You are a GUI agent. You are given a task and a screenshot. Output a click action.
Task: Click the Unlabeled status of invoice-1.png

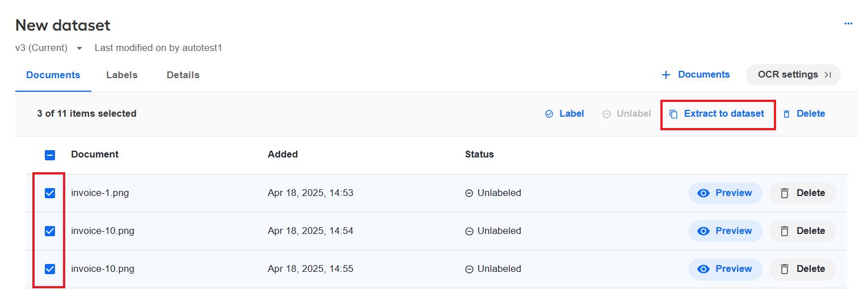[x=493, y=193]
